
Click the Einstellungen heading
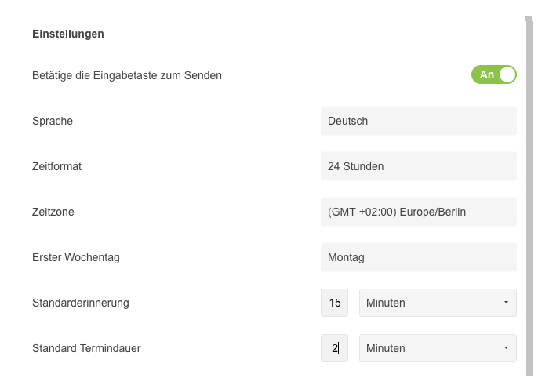point(68,34)
